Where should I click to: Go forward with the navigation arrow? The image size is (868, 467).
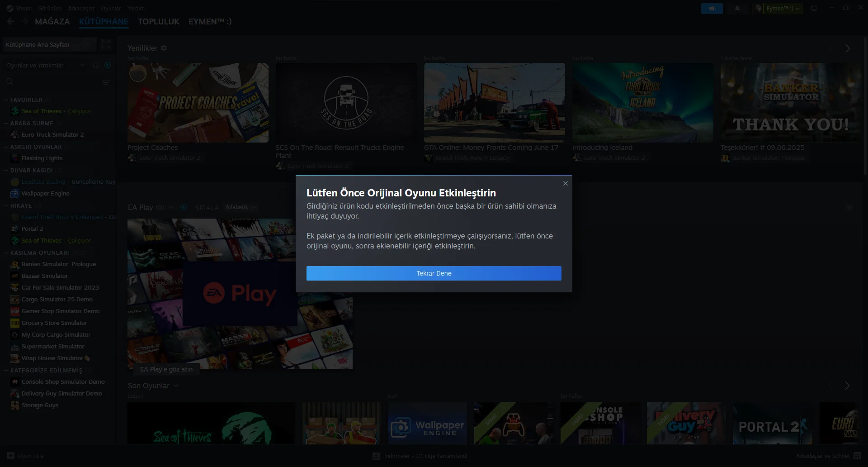click(x=25, y=21)
